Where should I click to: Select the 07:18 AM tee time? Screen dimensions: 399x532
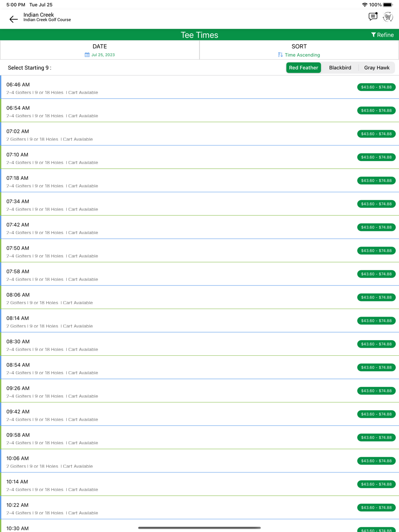pos(199,181)
